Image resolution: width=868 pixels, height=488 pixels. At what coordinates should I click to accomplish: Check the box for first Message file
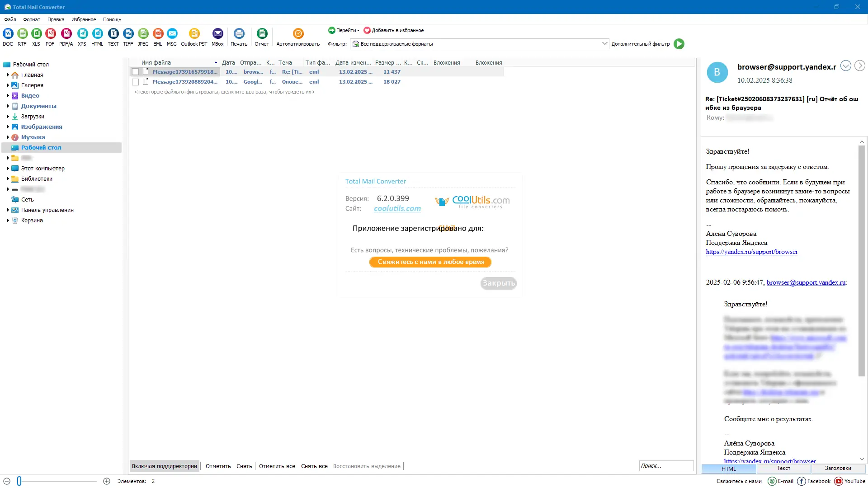[135, 72]
